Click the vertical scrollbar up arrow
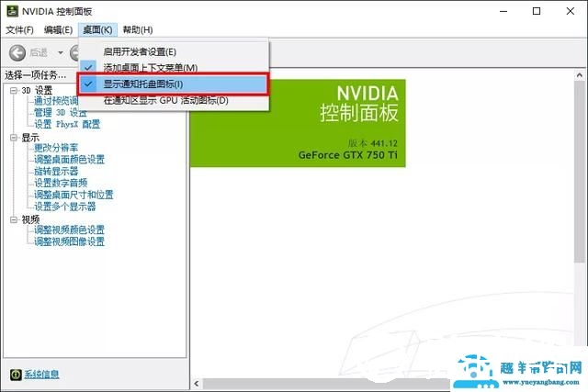Screen dimensions: 588x392 click(x=580, y=75)
